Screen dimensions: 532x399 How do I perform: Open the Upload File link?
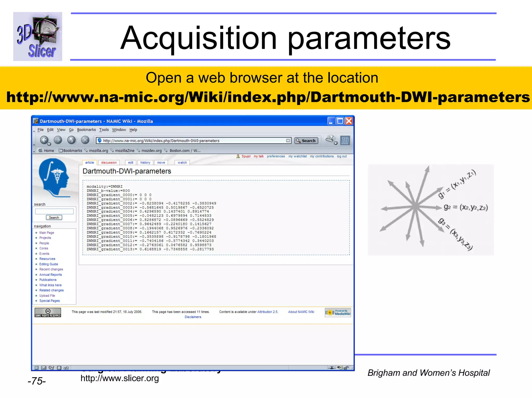point(47,296)
